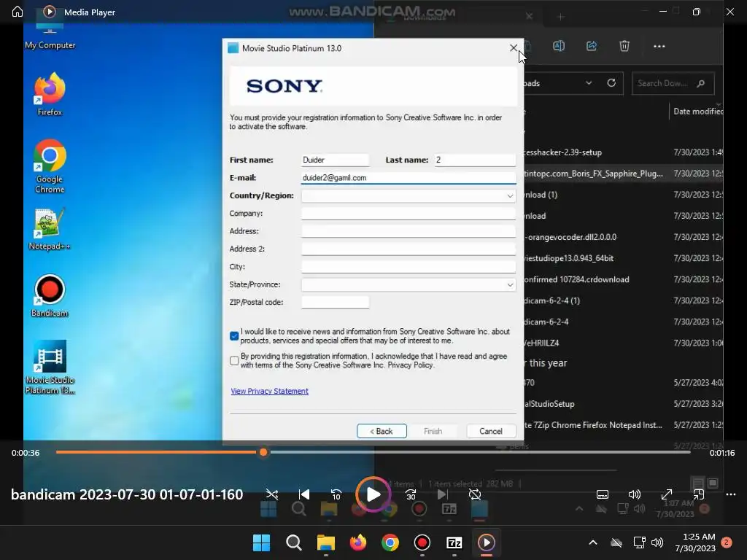Viewport: 747px width, 560px height.
Task: Open the OneDrive cloud tray icon
Action: pos(616,542)
